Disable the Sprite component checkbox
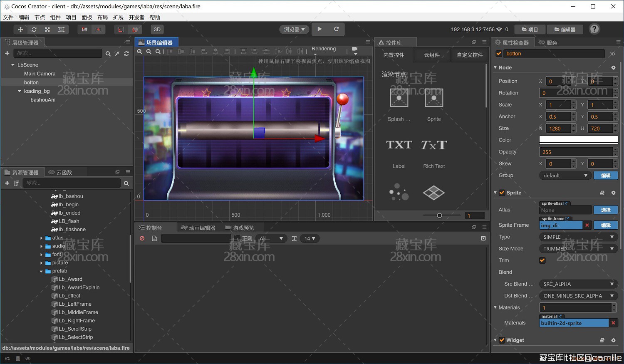This screenshot has width=624, height=364. 502,193
